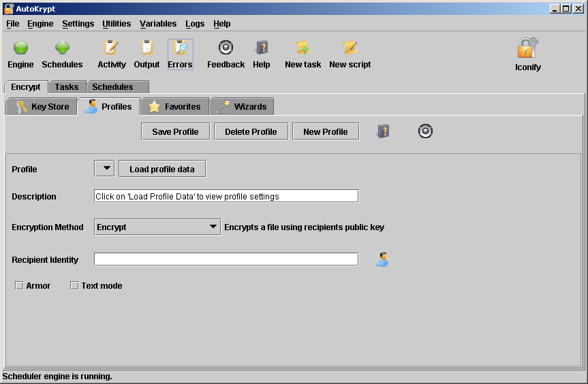Click the AutoKrypt title bar lock icon
The image size is (588, 384).
[8, 9]
